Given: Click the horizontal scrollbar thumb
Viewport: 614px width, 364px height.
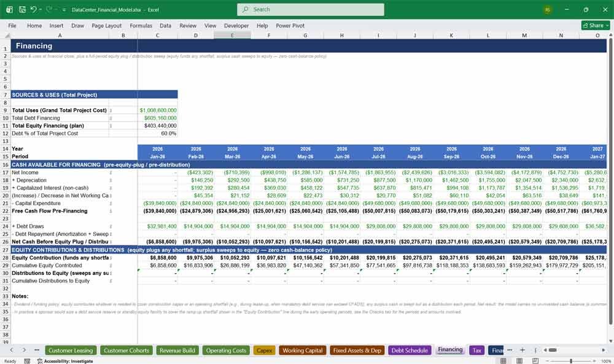Looking at the screenshot, I should (553, 350).
